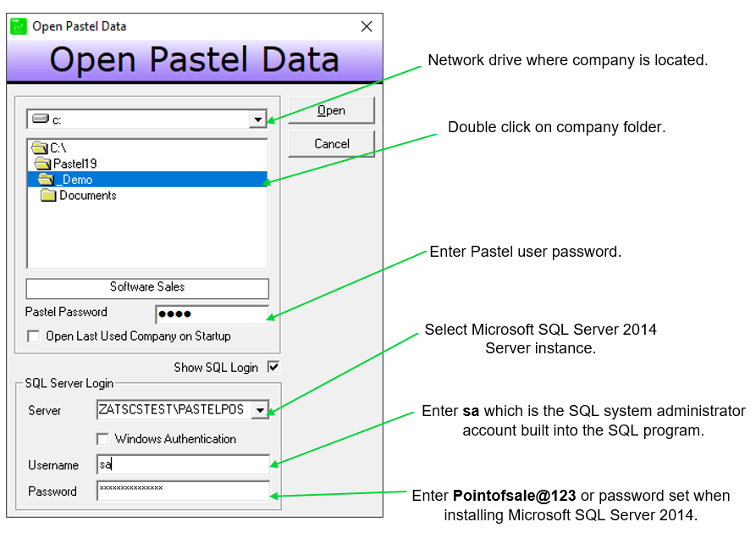This screenshot has width=756, height=533.
Task: Open the network drive dropdown
Action: click(259, 119)
